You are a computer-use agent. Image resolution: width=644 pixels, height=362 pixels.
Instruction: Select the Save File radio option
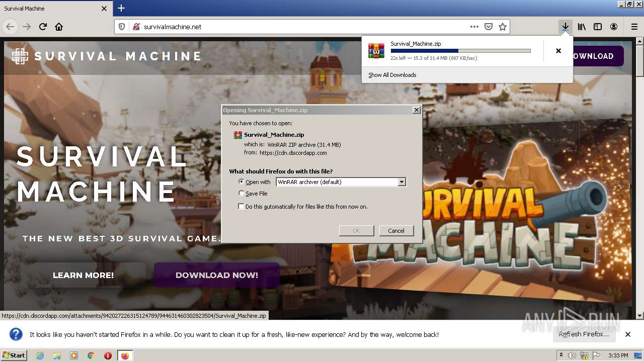[242, 193]
